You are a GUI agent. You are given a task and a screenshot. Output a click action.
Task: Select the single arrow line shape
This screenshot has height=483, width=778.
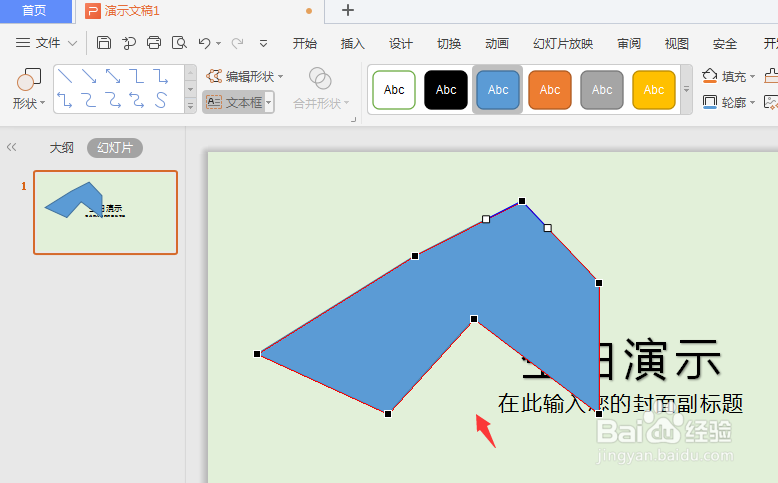click(x=89, y=76)
